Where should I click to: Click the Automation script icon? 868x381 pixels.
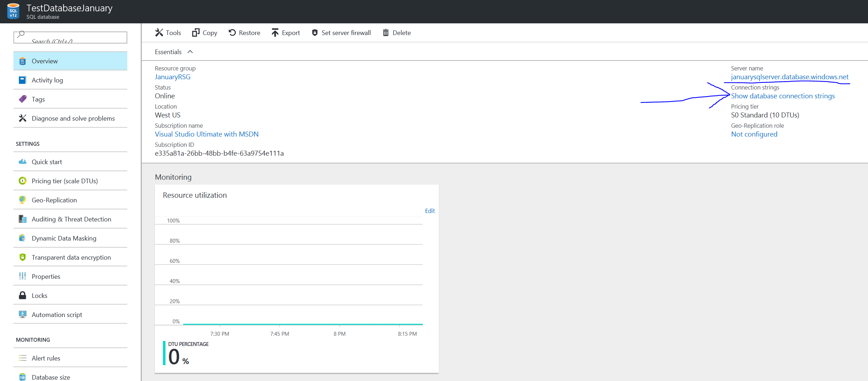coord(23,314)
